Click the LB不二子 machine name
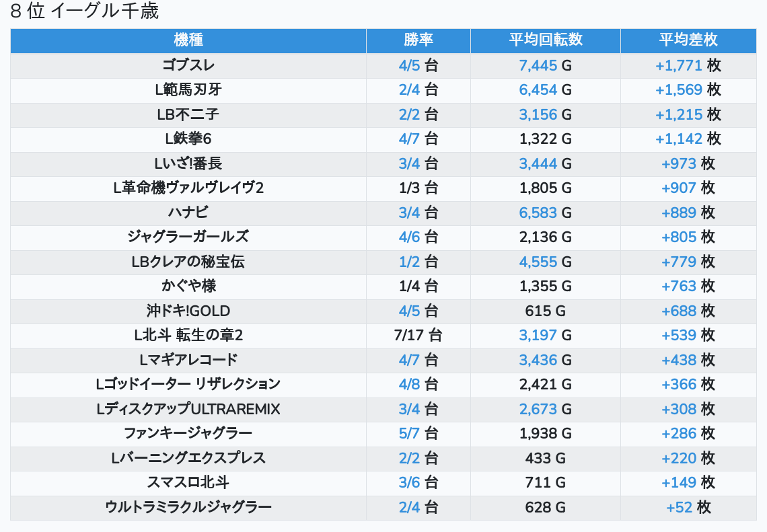767x532 pixels. click(x=188, y=114)
